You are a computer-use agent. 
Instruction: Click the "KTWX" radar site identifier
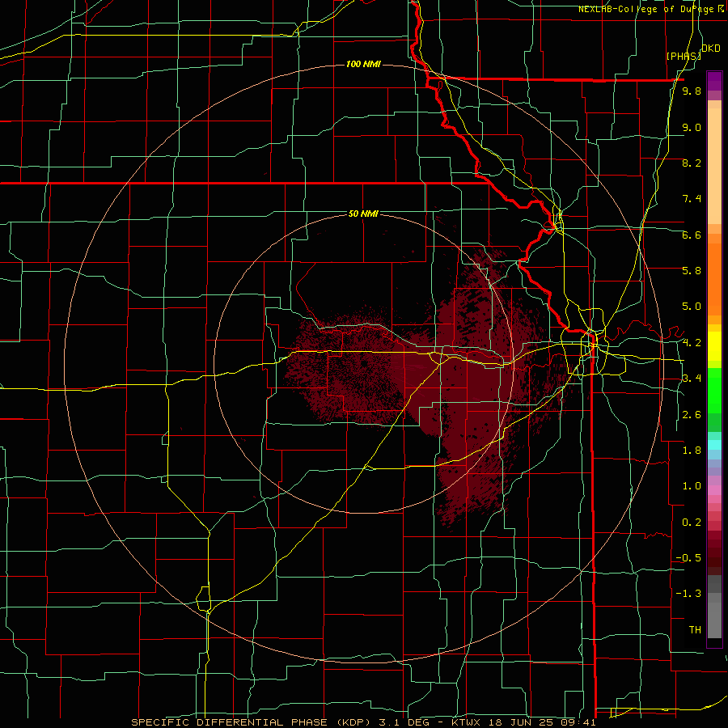coord(468,722)
